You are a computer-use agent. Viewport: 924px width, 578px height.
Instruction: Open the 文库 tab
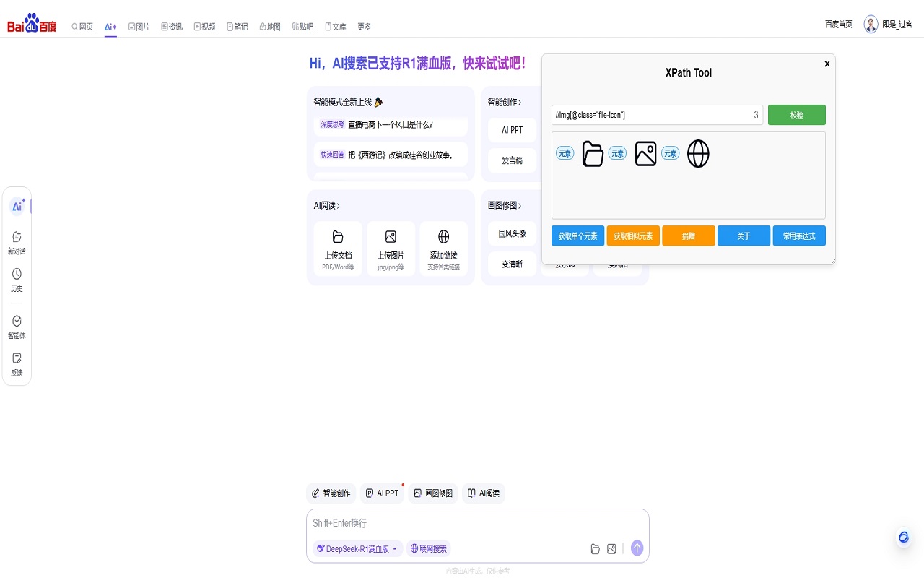[336, 27]
